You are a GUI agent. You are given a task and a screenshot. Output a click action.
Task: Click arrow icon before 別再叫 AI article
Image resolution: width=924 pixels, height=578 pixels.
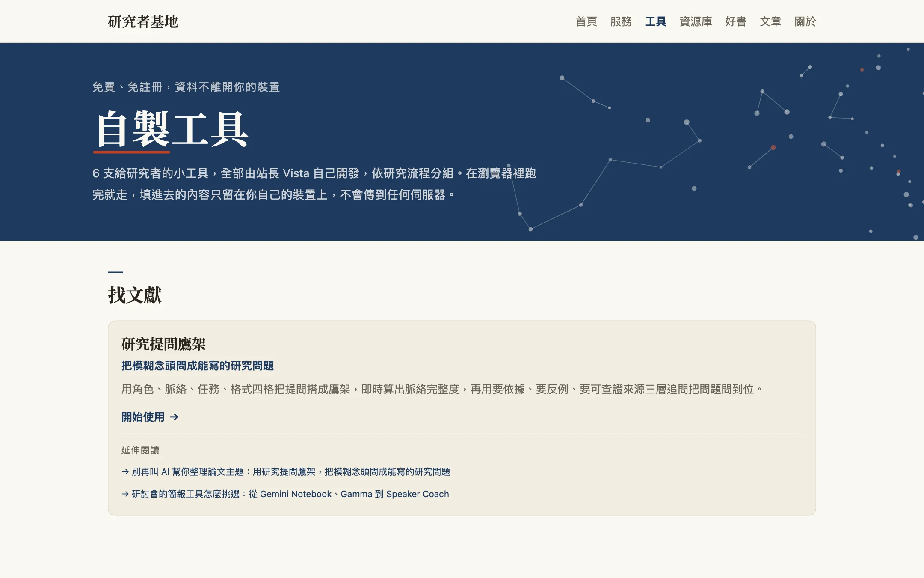coord(125,472)
